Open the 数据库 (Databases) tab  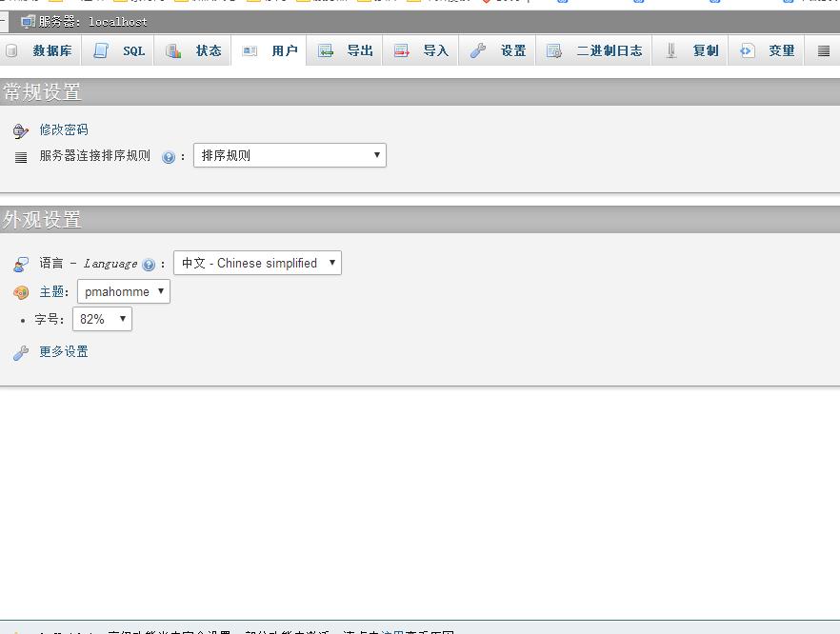[x=41, y=50]
